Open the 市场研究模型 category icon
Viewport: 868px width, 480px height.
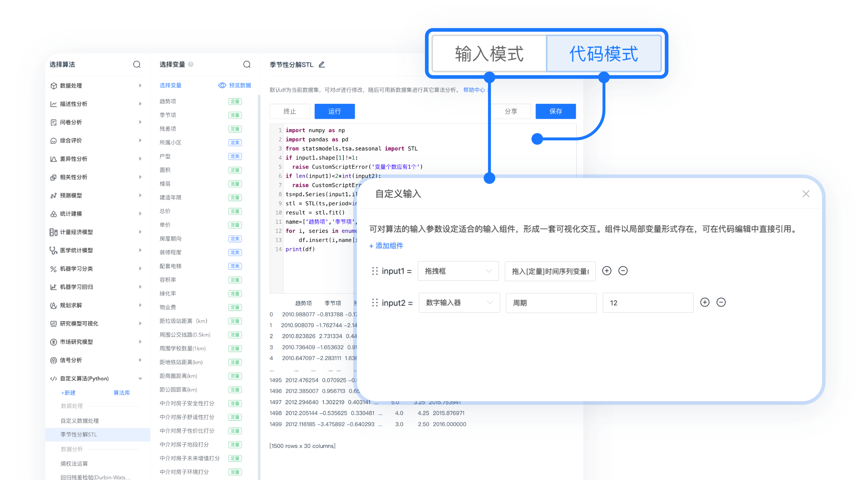pos(54,342)
